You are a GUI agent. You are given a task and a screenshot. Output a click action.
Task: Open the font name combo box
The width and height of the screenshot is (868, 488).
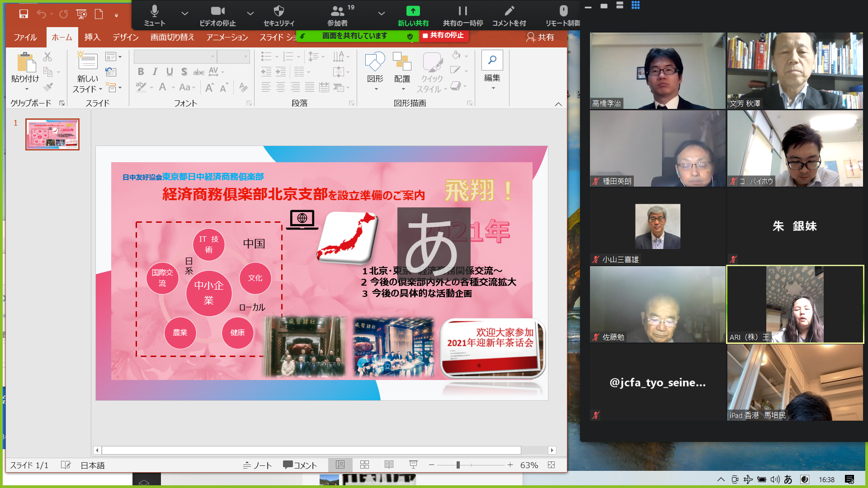click(x=175, y=56)
